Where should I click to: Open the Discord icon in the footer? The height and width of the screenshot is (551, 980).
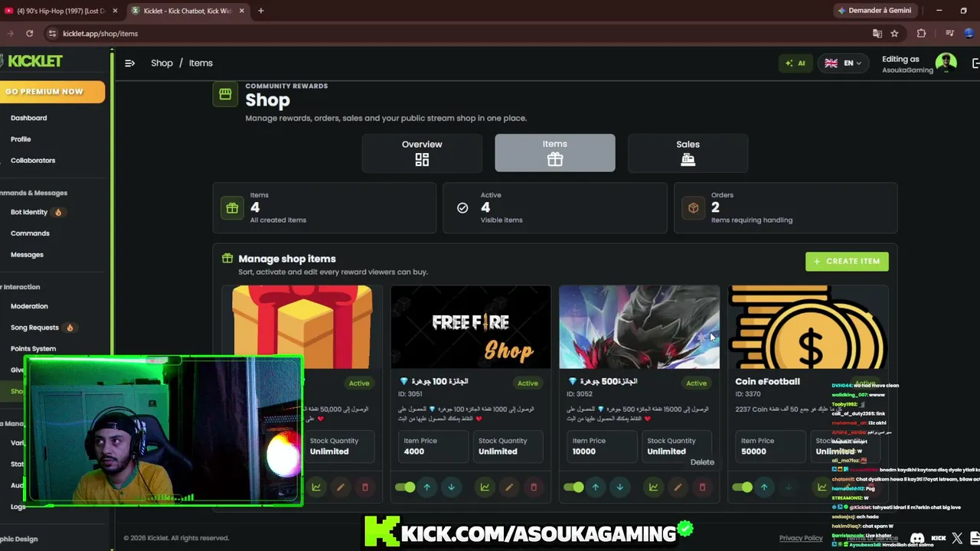917,538
